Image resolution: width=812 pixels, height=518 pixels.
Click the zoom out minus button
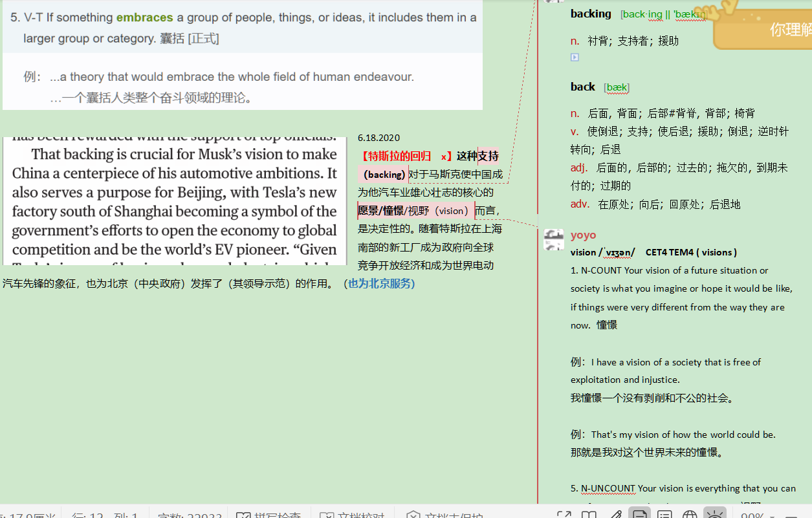point(791,515)
